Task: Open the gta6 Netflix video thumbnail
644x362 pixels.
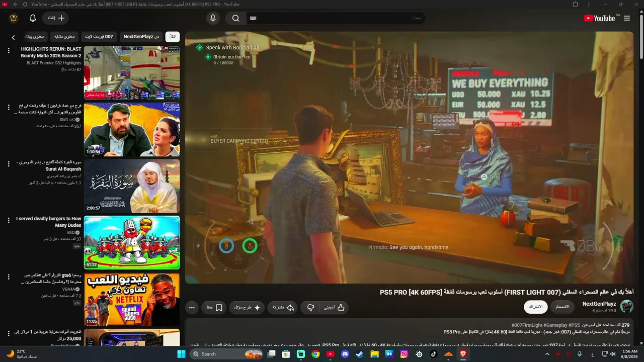Action: pos(132,300)
